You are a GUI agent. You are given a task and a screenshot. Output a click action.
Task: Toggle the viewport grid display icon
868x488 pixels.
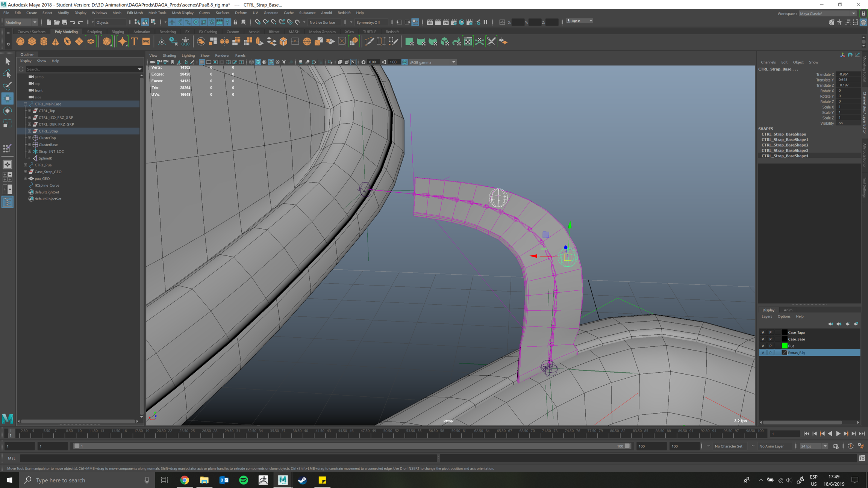(x=202, y=62)
